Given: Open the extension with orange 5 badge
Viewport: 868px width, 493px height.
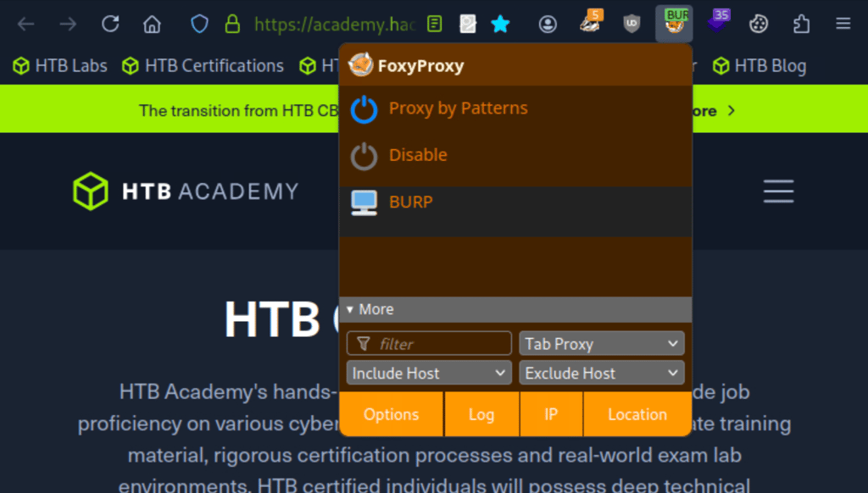Looking at the screenshot, I should coord(591,22).
